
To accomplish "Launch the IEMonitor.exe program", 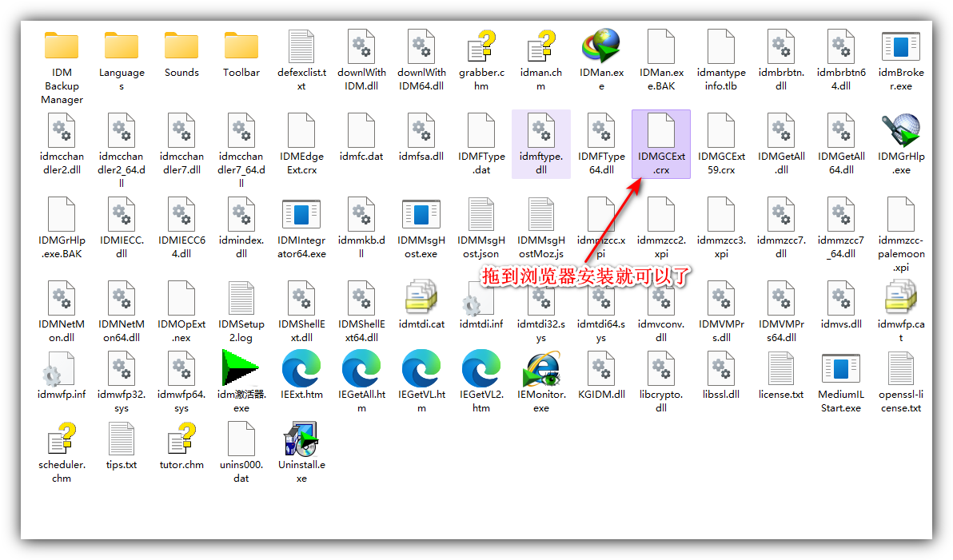I will pyautogui.click(x=540, y=367).
